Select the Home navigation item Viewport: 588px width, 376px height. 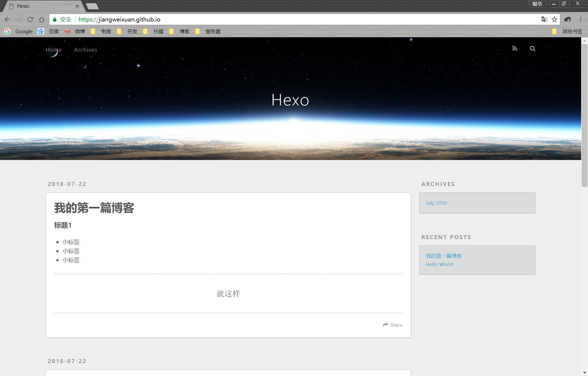click(54, 50)
